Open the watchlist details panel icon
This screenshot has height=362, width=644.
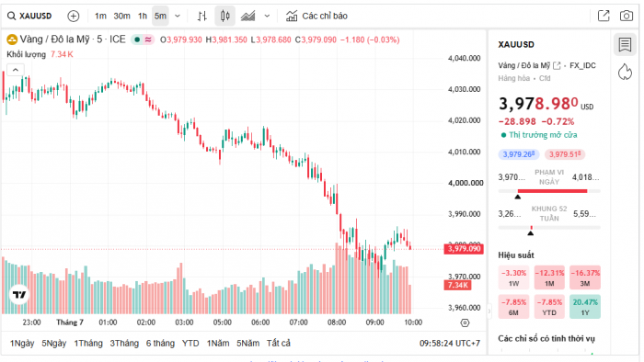click(625, 45)
